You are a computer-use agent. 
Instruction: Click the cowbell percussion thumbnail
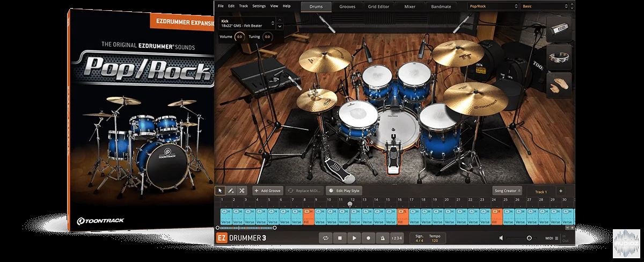pyautogui.click(x=559, y=29)
